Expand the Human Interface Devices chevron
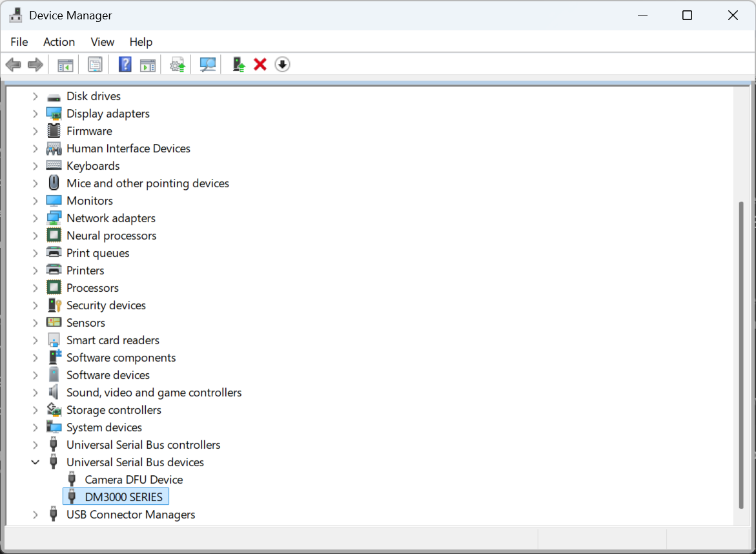The width and height of the screenshot is (756, 554). (36, 149)
